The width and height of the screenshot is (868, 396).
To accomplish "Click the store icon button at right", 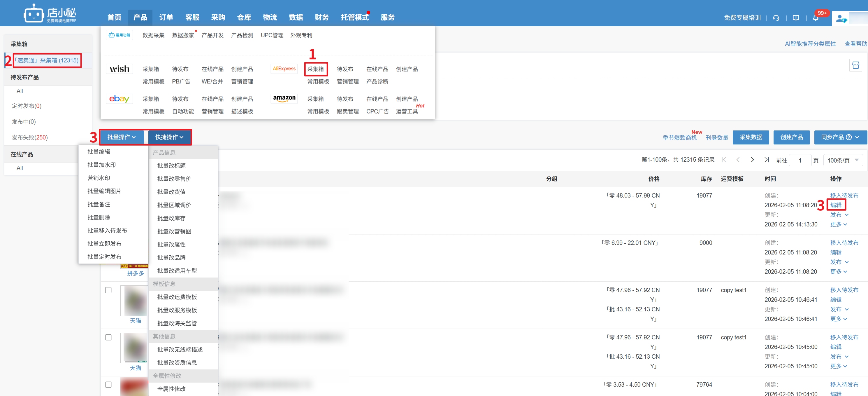I will pyautogui.click(x=855, y=65).
